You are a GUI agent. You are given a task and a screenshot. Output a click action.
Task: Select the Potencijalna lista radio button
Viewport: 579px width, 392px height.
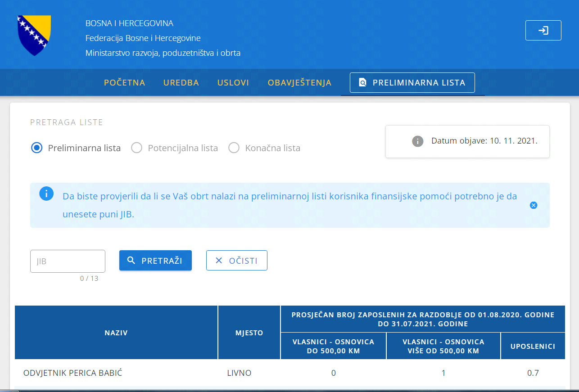click(x=136, y=148)
